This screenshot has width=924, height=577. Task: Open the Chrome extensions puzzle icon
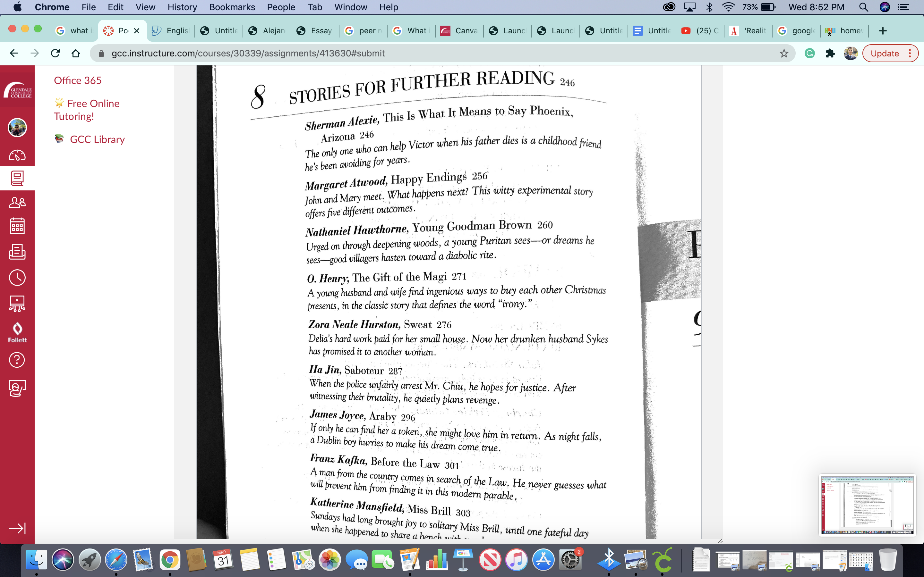tap(830, 54)
